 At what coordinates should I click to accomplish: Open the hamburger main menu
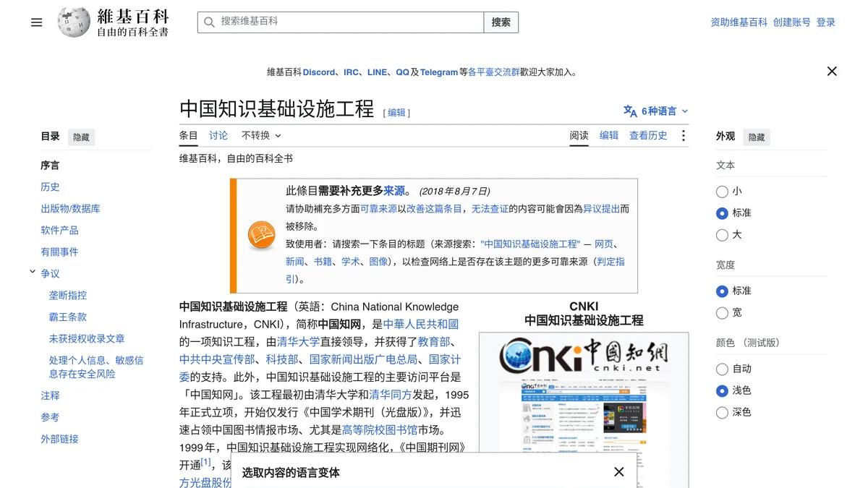[x=37, y=22]
